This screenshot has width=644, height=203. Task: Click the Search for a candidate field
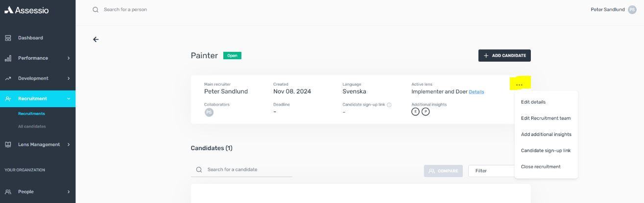click(x=241, y=170)
